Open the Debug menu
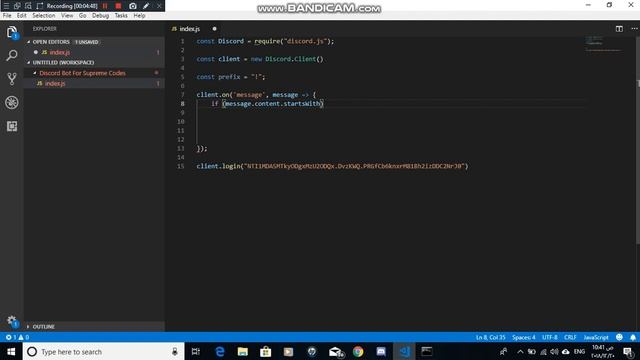The height and width of the screenshot is (360, 640). click(100, 16)
